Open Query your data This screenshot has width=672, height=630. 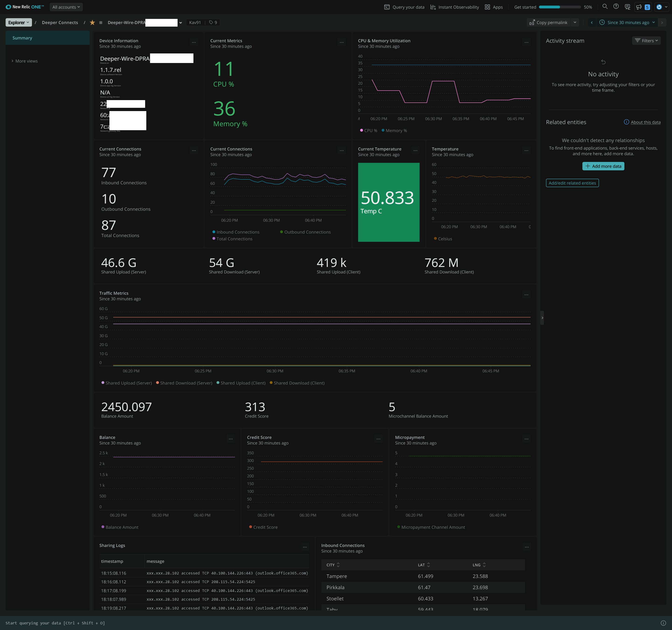pos(404,7)
